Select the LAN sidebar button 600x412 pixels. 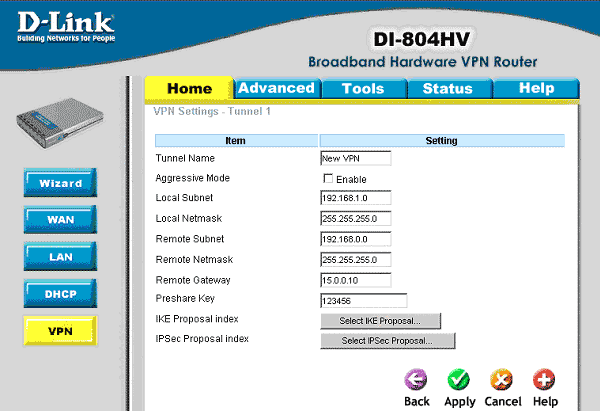click(x=60, y=256)
